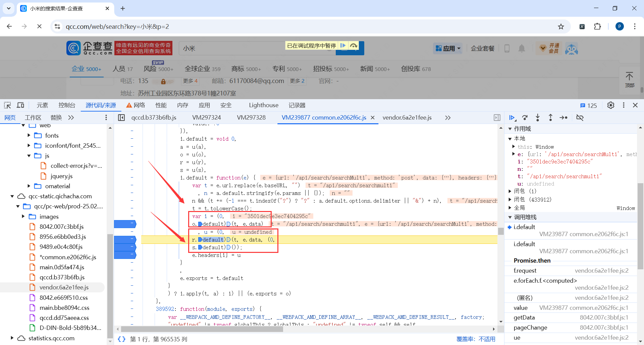The height and width of the screenshot is (345, 644).
Task: Open the Lighthouse tab
Action: 264,105
